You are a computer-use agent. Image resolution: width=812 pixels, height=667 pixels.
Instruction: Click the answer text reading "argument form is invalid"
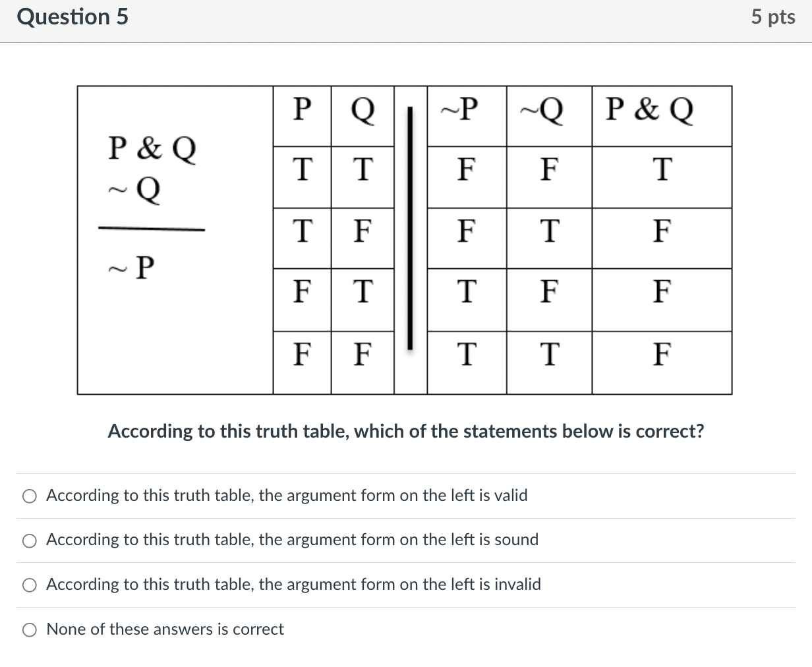pos(293,585)
